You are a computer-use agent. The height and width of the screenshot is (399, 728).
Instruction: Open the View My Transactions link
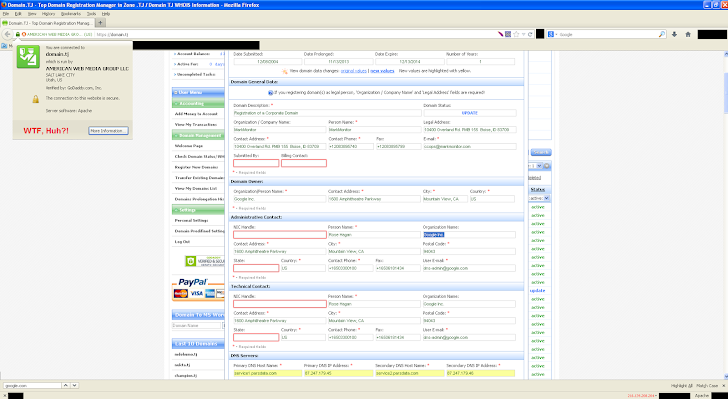(196, 124)
